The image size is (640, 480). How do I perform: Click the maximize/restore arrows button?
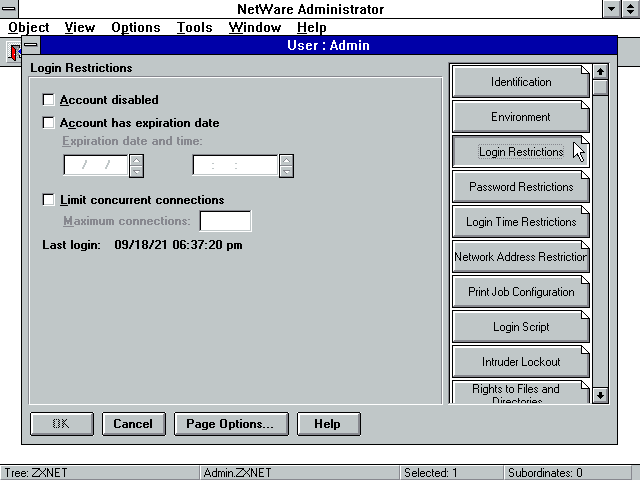point(631,9)
